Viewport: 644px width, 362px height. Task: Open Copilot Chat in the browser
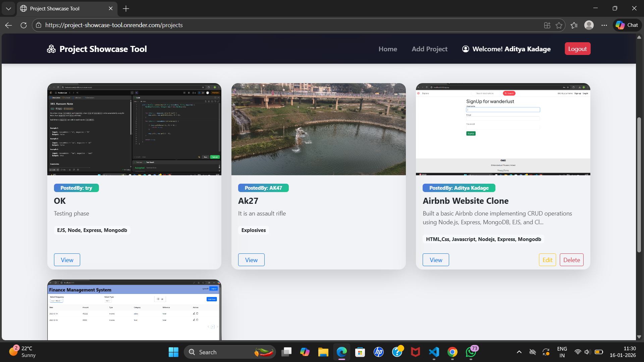[x=627, y=25]
